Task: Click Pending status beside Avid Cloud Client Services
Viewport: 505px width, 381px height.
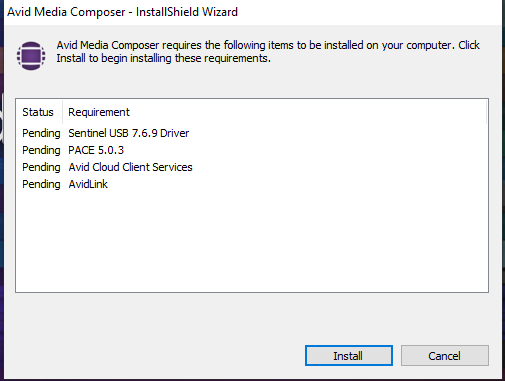Action: click(41, 167)
